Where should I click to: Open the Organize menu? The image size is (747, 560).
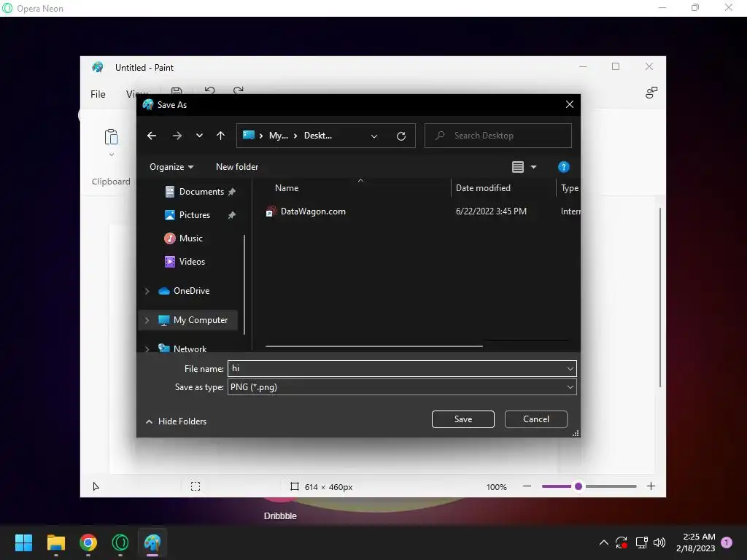click(171, 167)
